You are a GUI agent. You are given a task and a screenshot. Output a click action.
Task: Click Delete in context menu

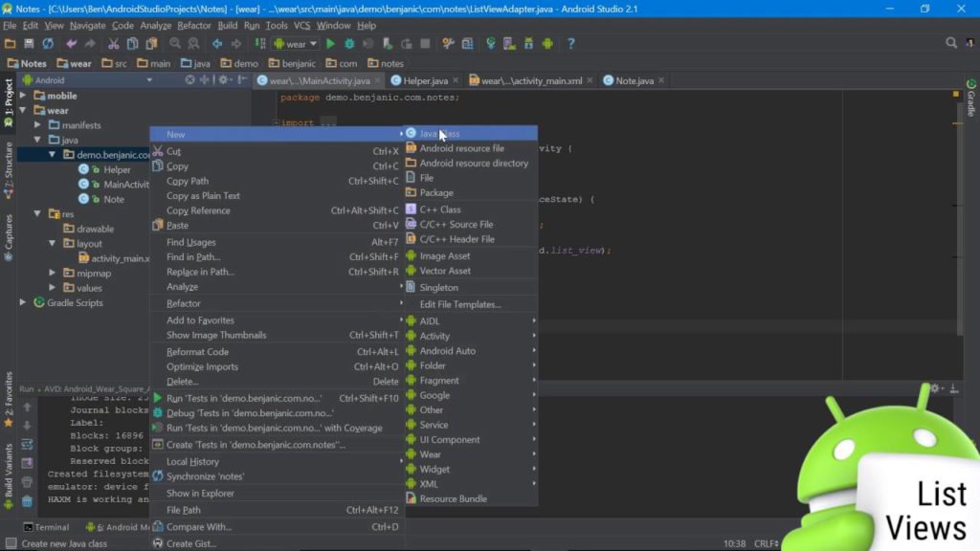pos(278,382)
